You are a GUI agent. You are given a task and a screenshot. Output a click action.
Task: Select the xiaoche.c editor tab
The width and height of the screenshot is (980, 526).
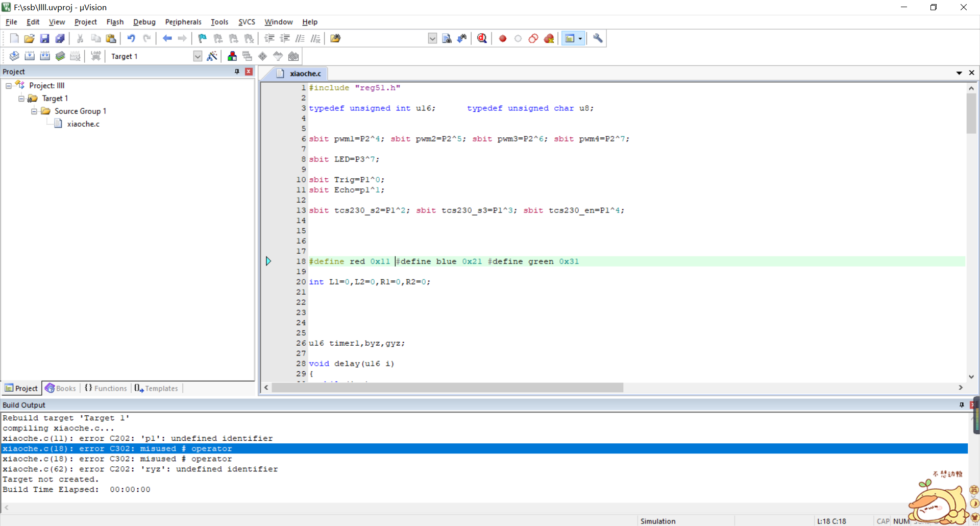[x=301, y=74]
